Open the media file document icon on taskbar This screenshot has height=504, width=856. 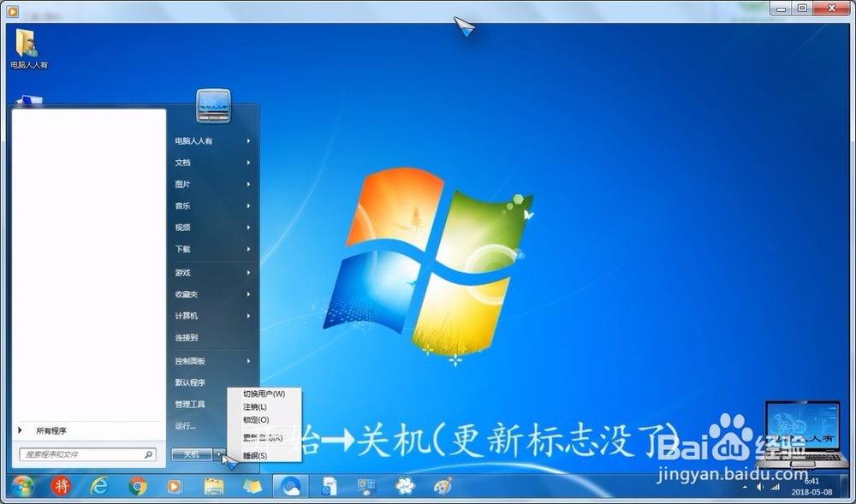click(x=330, y=485)
